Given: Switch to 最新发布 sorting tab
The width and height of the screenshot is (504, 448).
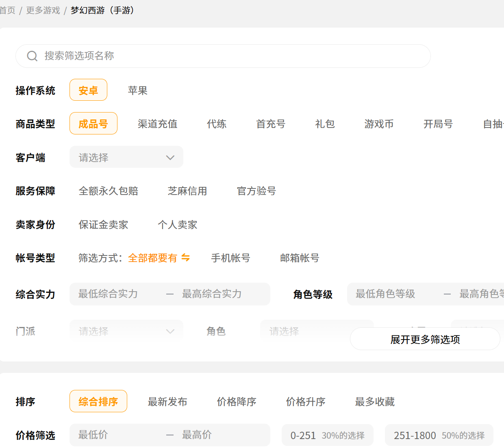Looking at the screenshot, I should [x=167, y=402].
